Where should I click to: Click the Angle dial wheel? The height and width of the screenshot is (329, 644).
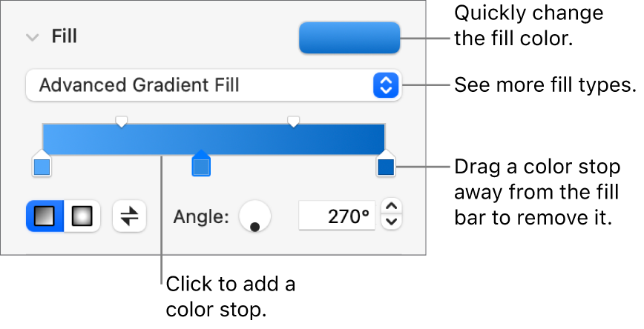pyautogui.click(x=254, y=215)
